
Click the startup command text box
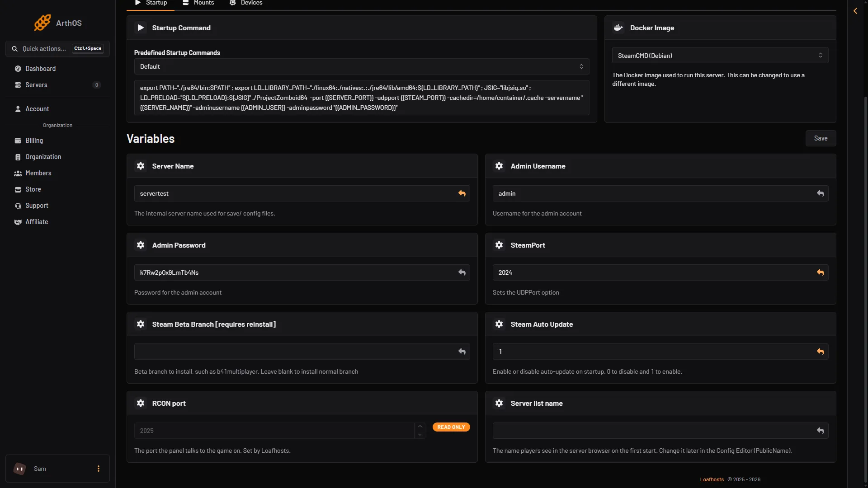coord(362,98)
